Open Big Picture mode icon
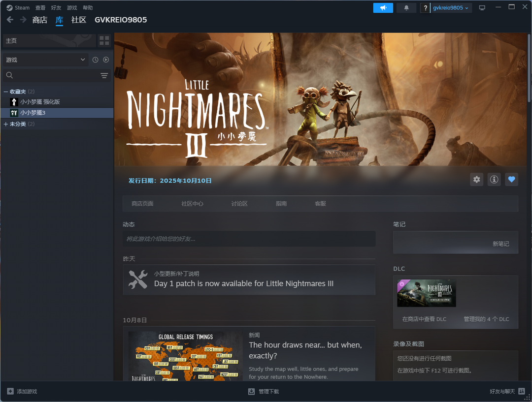Screen dimensions: 532x402 point(482,8)
